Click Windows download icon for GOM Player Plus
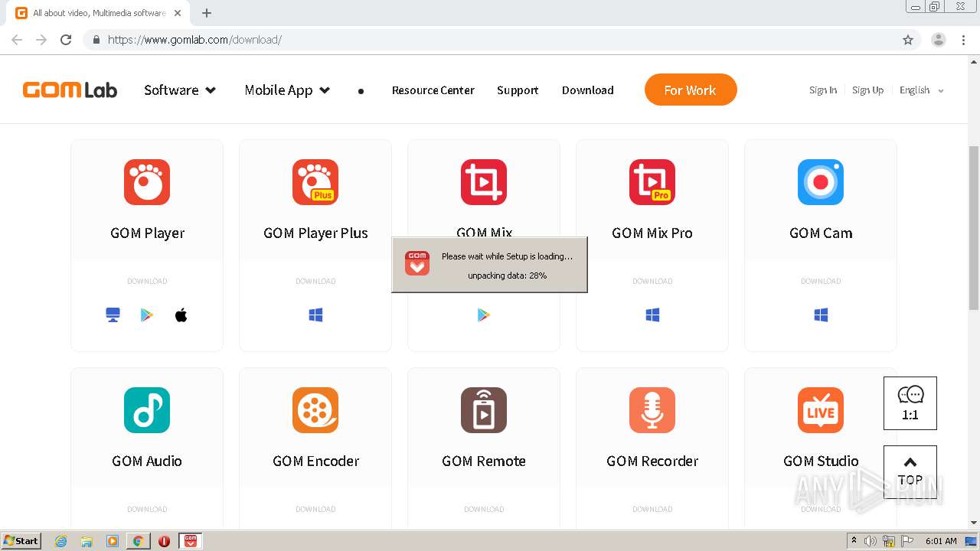The width and height of the screenshot is (980, 551). [x=315, y=315]
